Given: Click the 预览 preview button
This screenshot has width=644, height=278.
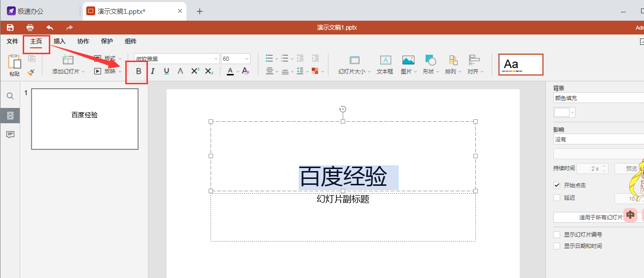Looking at the screenshot, I should 629,169.
